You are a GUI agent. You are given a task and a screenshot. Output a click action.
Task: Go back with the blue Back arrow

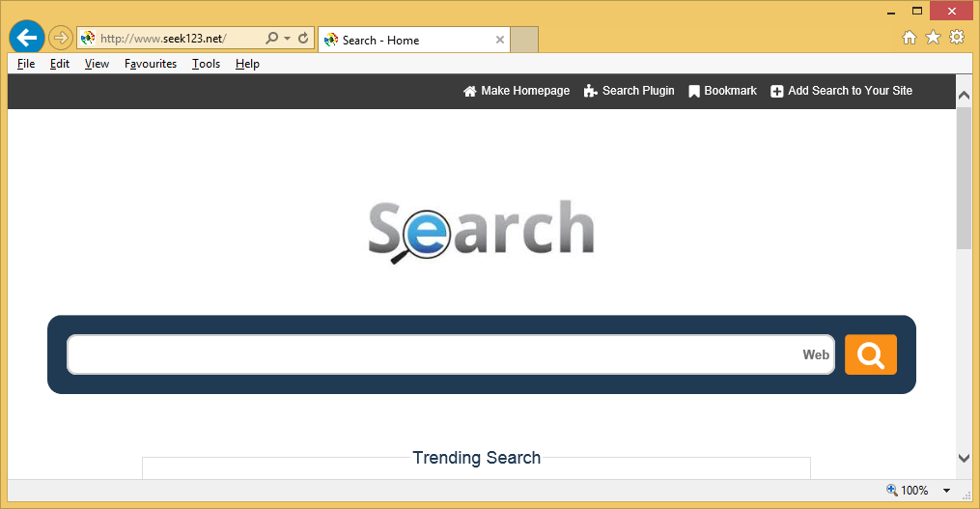coord(27,38)
